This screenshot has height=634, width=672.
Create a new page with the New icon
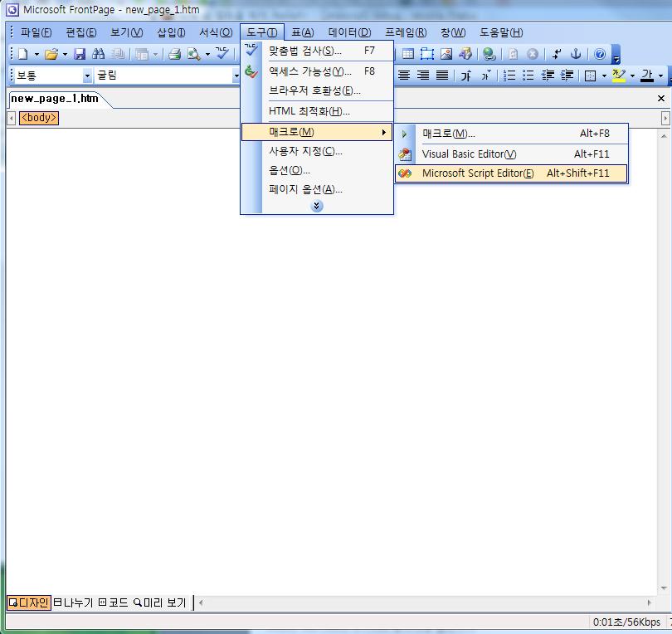click(x=22, y=54)
